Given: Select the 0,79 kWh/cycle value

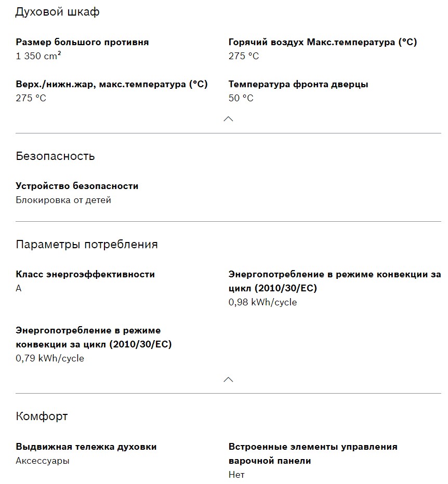Looking at the screenshot, I should coord(50,358).
